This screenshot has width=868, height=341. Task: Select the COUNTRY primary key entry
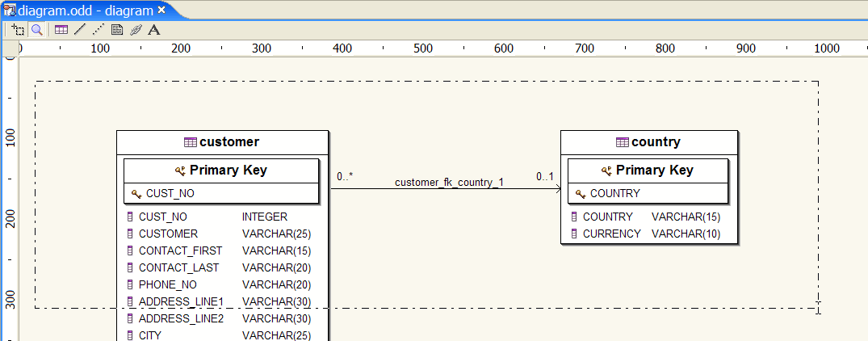click(614, 194)
